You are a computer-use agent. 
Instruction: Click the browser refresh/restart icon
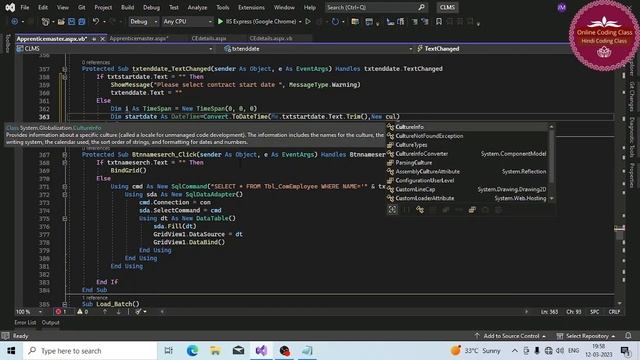tap(335, 22)
